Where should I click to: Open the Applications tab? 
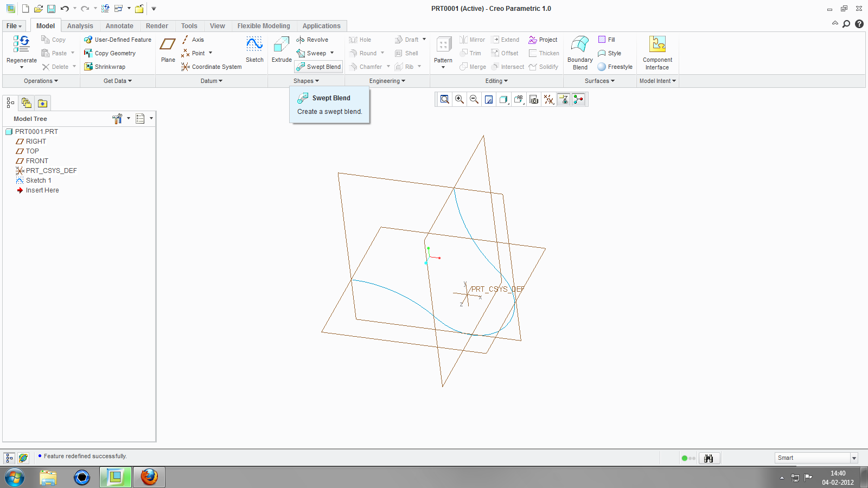(x=322, y=26)
